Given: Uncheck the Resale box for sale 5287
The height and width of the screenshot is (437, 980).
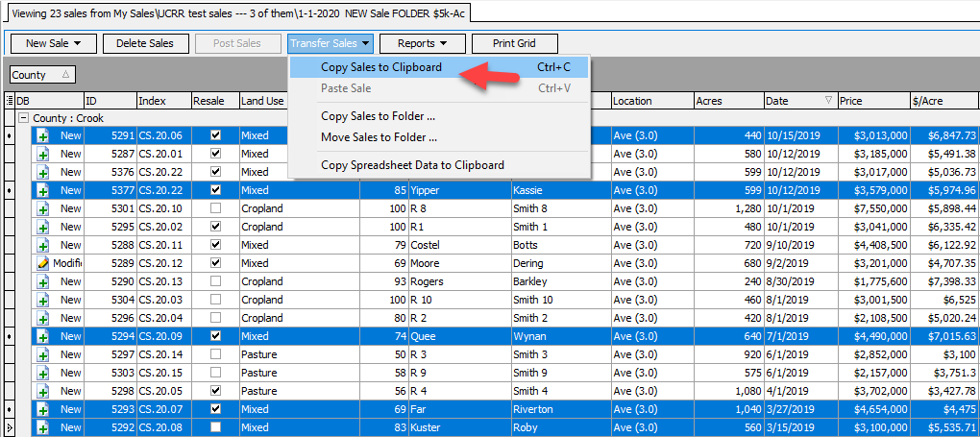Looking at the screenshot, I should click(x=215, y=154).
